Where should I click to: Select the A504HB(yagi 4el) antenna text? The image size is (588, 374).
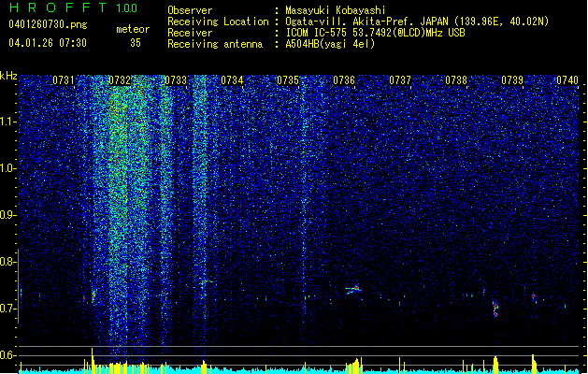pyautogui.click(x=330, y=44)
